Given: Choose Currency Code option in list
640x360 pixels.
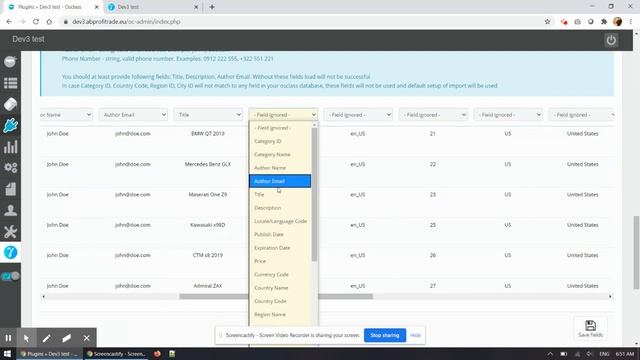Looking at the screenshot, I should [280, 274].
